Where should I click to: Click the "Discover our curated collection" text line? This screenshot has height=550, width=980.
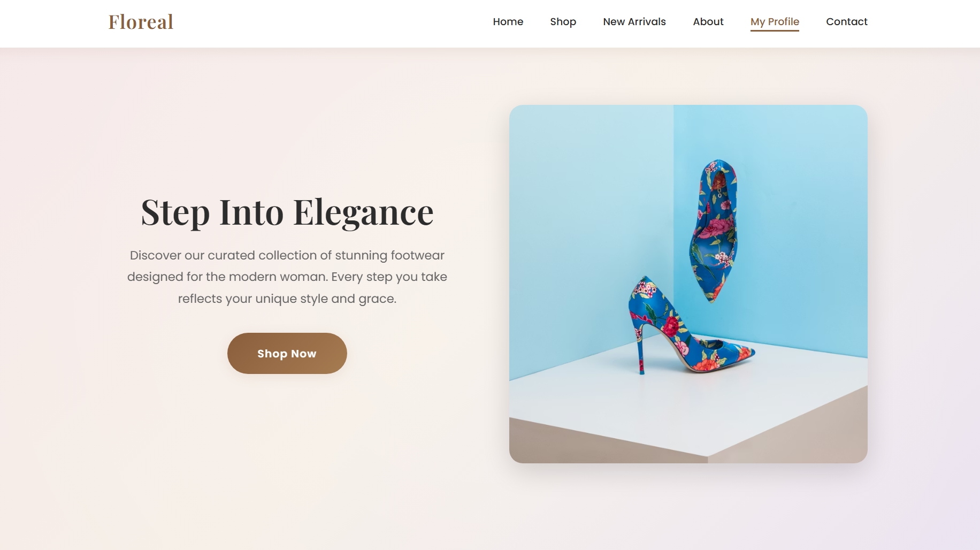[287, 255]
